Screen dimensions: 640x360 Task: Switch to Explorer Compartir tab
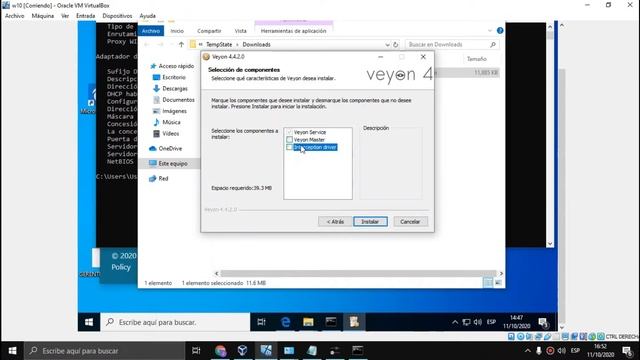(x=209, y=31)
